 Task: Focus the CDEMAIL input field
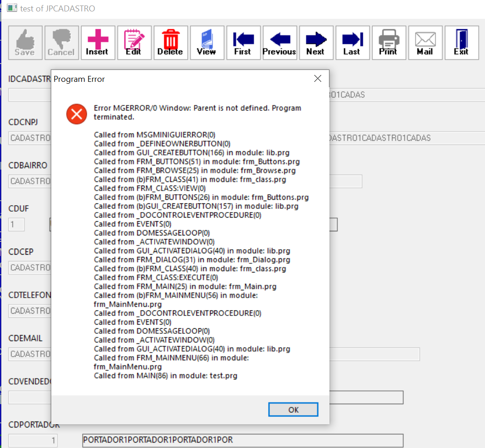click(30, 354)
